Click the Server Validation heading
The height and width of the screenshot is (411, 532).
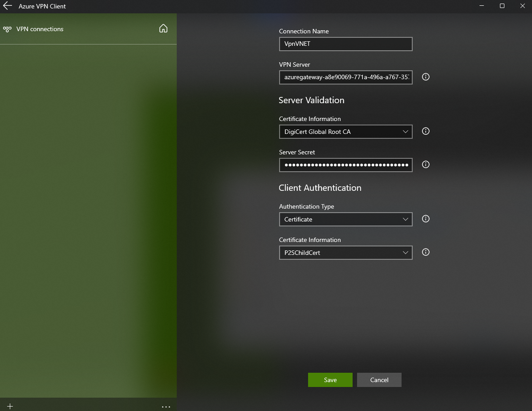[x=312, y=100]
